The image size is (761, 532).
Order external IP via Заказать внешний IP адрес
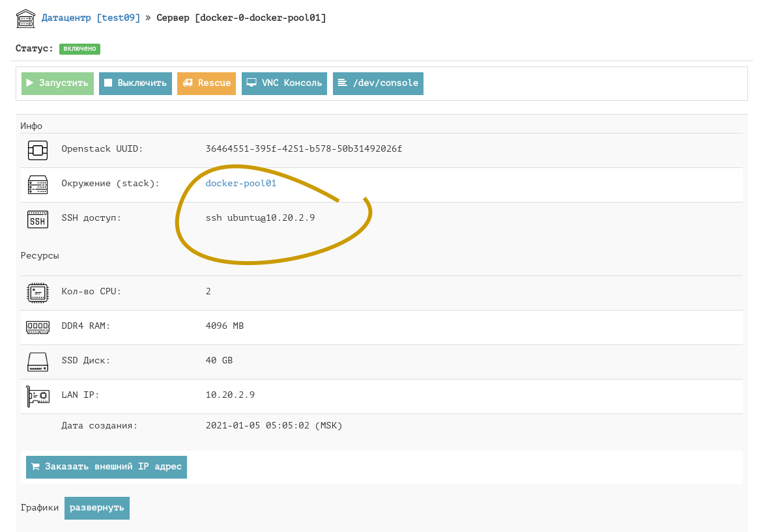click(x=106, y=468)
